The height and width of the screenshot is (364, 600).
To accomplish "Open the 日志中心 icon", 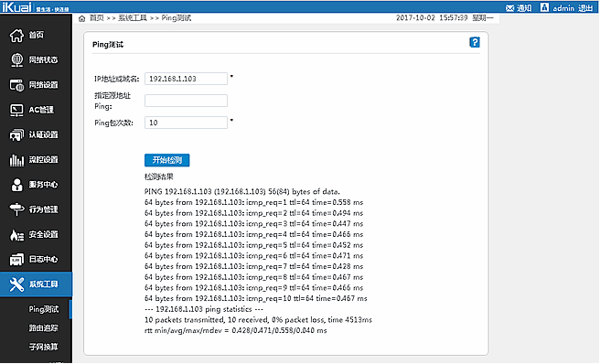I will click(16, 260).
